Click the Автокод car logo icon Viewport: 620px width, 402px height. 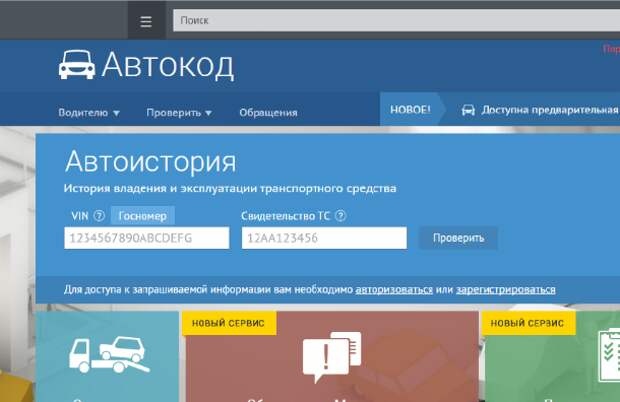(x=77, y=65)
